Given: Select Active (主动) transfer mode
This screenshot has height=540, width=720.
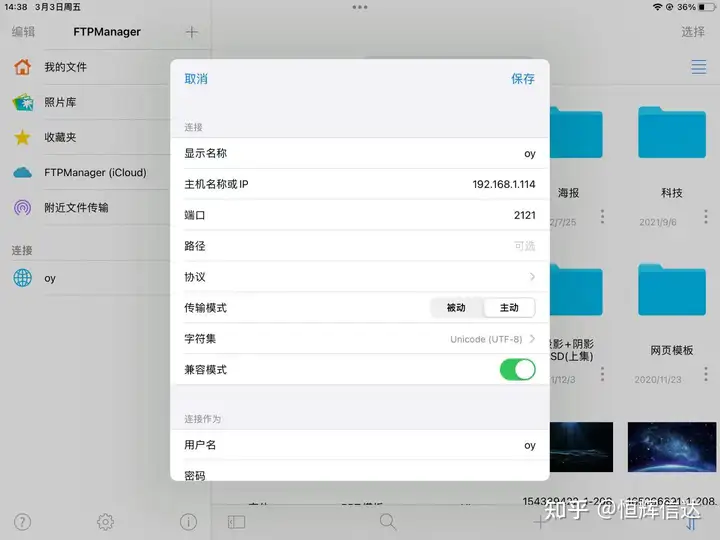Looking at the screenshot, I should pyautogui.click(x=509, y=308).
